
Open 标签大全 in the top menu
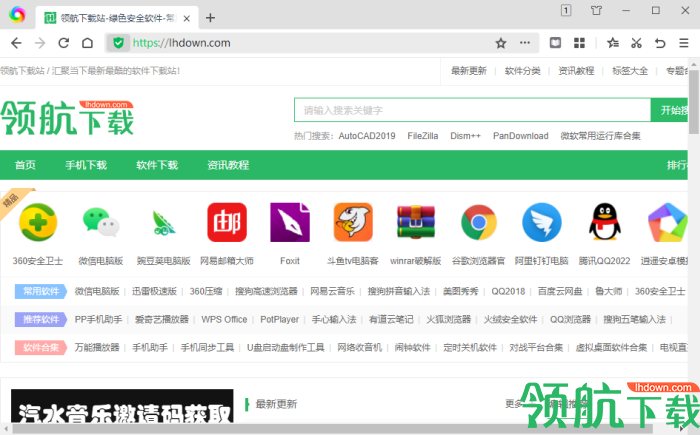[x=630, y=71]
